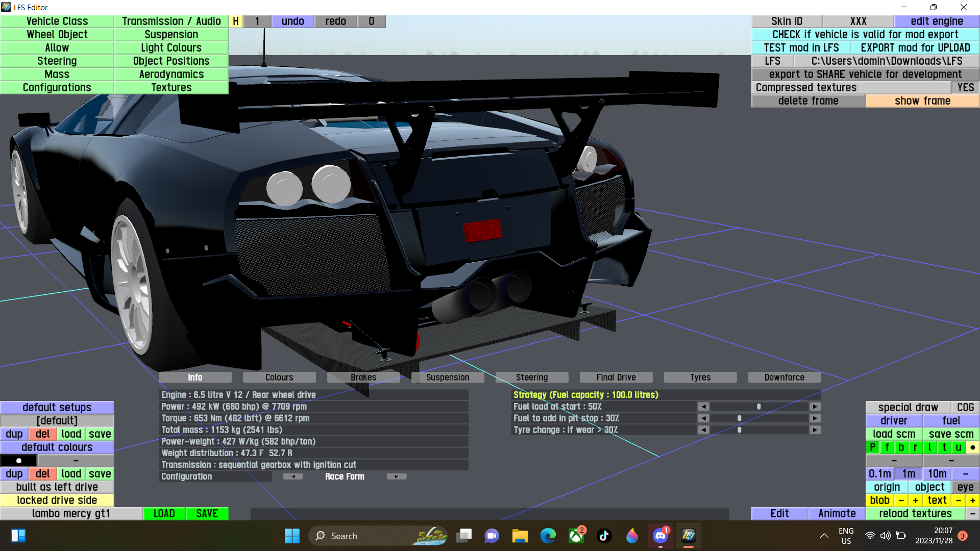
Task: Click the black default colour swatch
Action: 19,461
